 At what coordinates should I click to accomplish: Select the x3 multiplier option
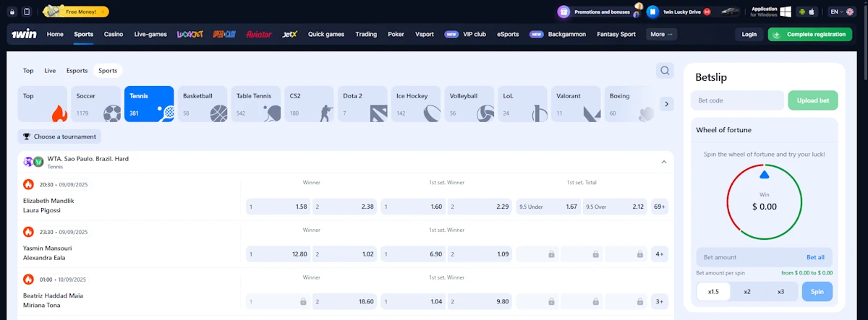(x=780, y=292)
